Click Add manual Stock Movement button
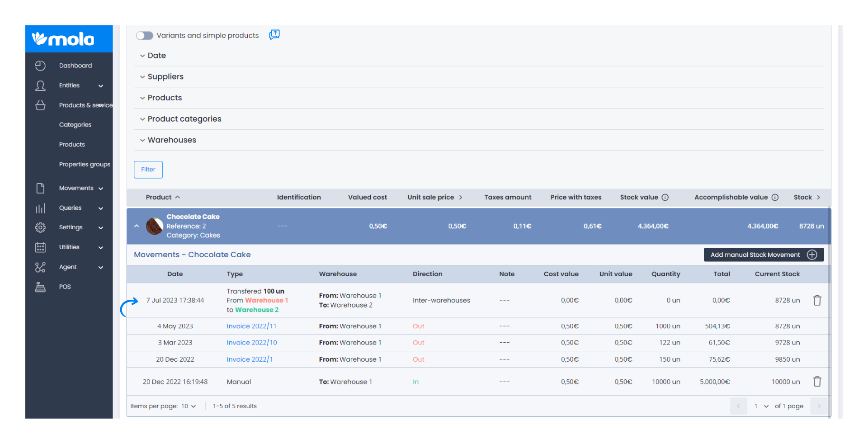This screenshot has height=444, width=868. click(x=764, y=255)
